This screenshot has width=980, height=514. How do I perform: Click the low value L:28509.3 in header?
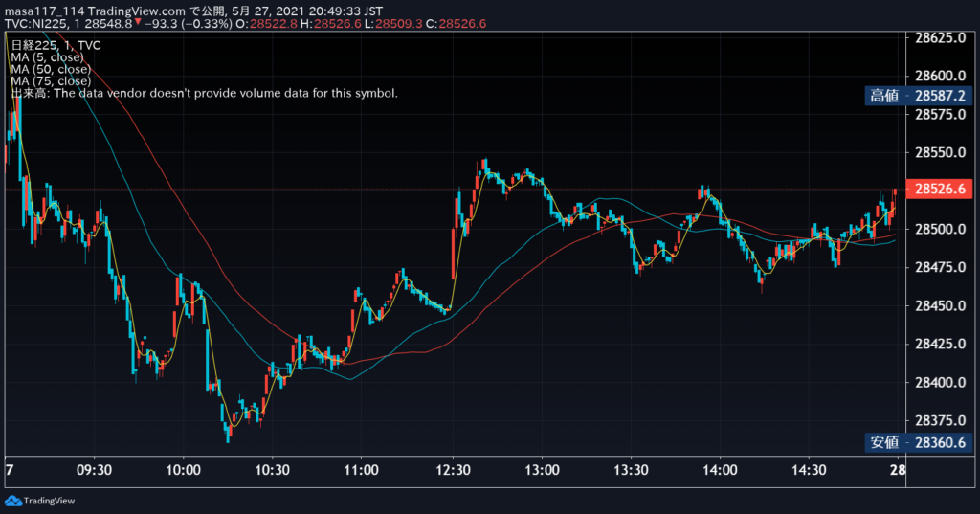(x=393, y=24)
